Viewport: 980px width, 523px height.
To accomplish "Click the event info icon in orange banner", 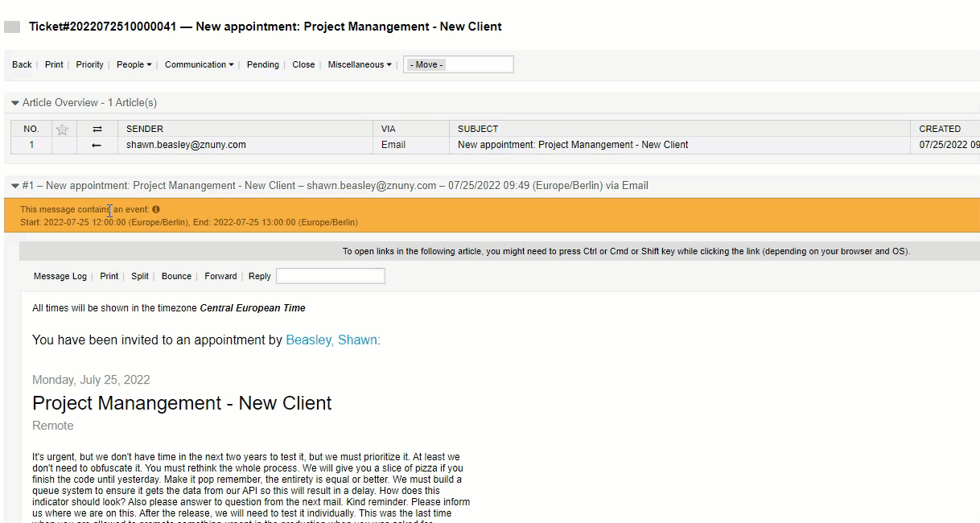I will click(156, 209).
